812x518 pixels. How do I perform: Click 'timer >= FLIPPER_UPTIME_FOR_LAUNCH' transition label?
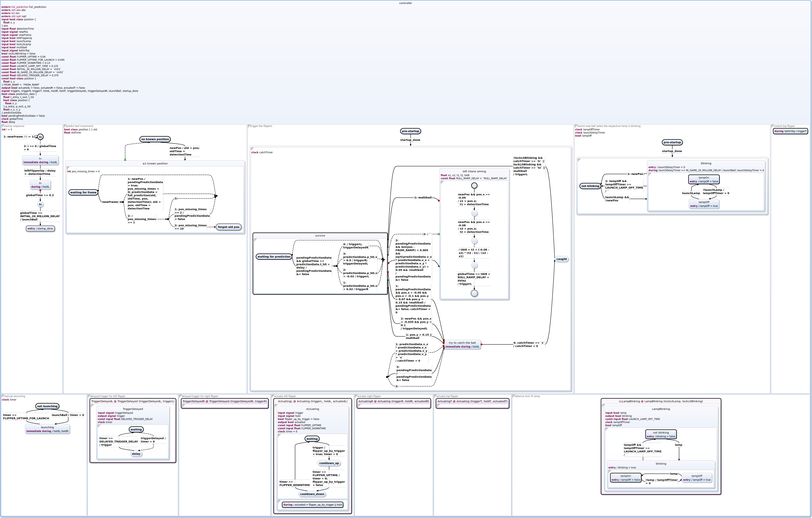(x=26, y=417)
